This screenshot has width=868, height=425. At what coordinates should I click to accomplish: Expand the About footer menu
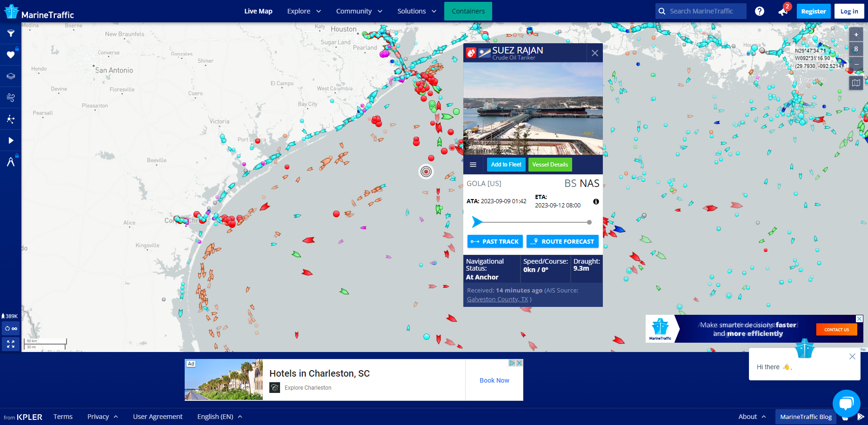752,417
